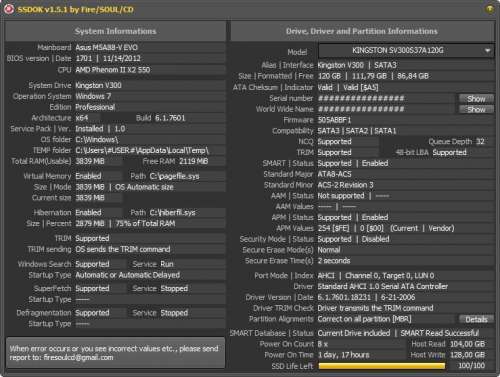The image size is (500, 377).
Task: Click Queue Depth value 32
Action: pos(480,142)
